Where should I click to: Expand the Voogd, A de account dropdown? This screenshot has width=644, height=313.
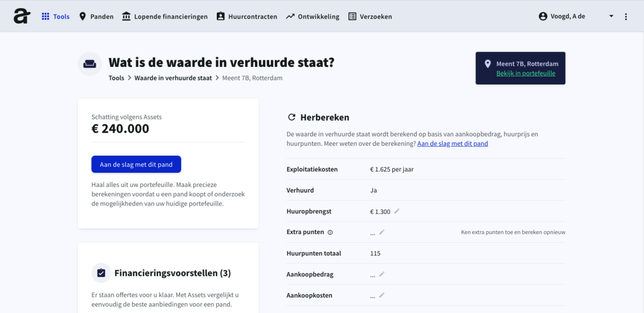[611, 16]
